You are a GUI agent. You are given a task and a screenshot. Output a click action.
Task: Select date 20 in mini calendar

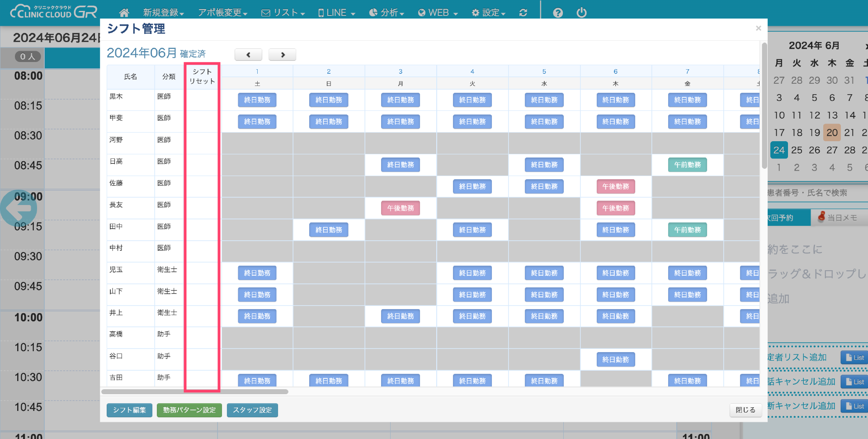tap(832, 133)
